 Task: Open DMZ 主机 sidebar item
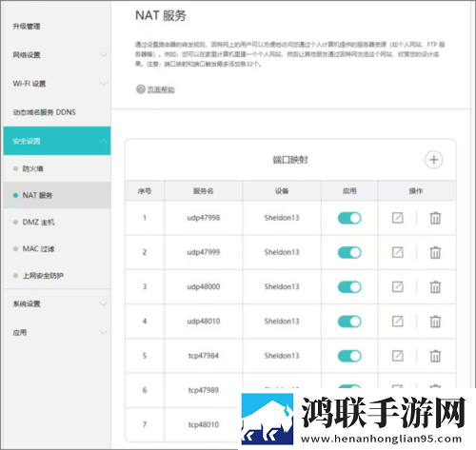coord(38,222)
